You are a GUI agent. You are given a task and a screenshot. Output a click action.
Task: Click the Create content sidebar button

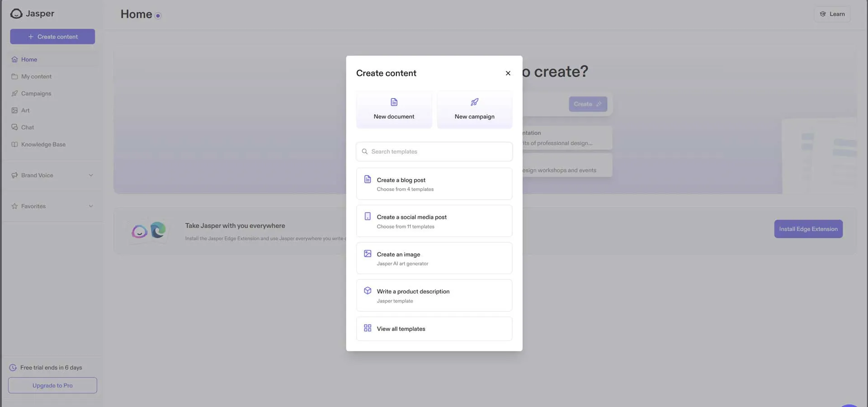coord(52,37)
